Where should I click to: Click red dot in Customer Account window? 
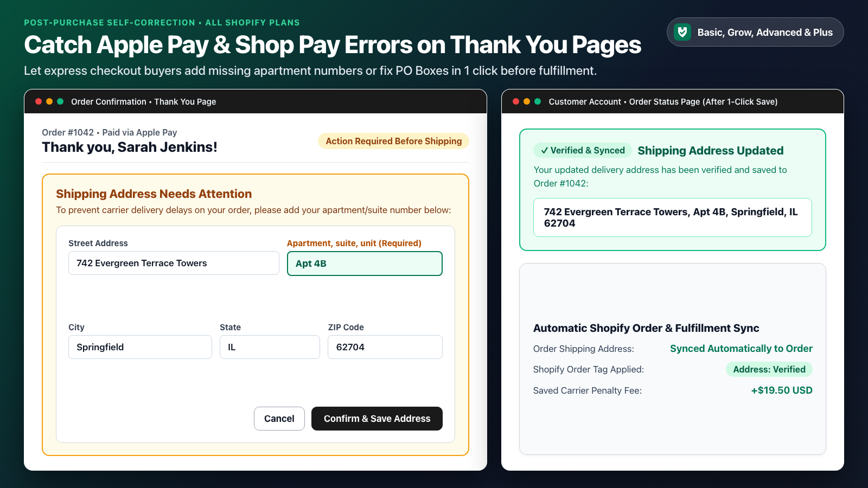click(x=516, y=101)
